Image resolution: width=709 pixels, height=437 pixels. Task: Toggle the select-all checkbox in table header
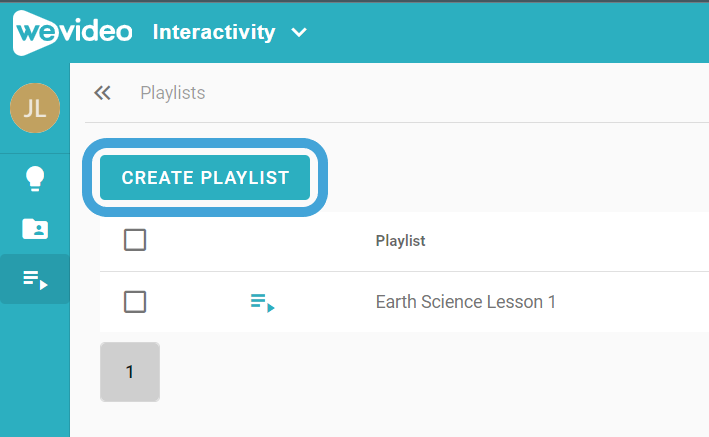135,240
